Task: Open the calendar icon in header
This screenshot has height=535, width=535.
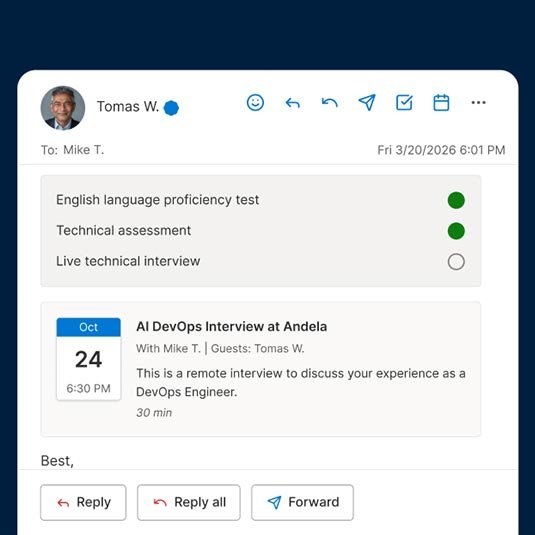Action: [441, 102]
